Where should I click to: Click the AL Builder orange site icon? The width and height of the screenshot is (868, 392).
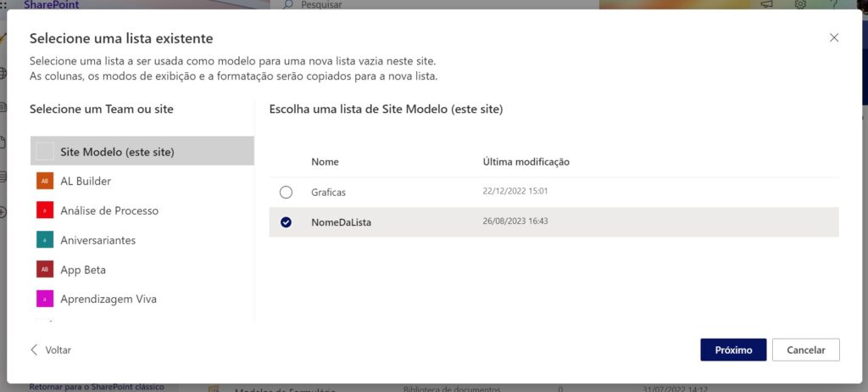click(x=45, y=181)
